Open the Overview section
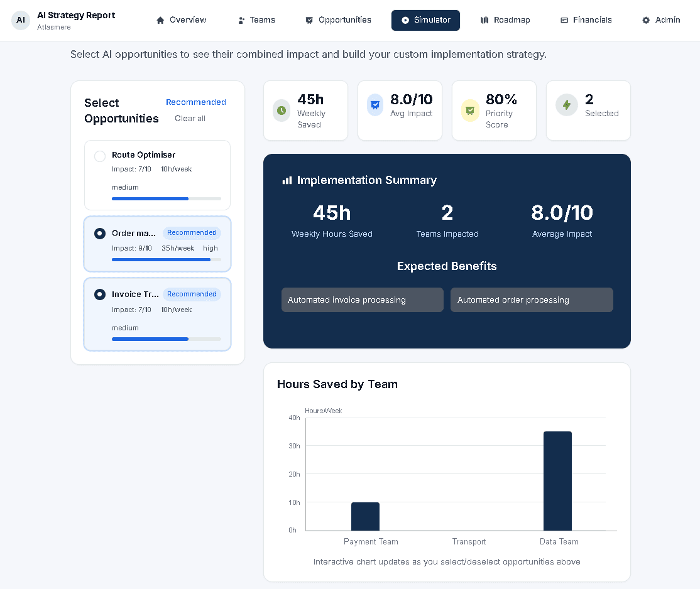The width and height of the screenshot is (700, 589). point(182,19)
